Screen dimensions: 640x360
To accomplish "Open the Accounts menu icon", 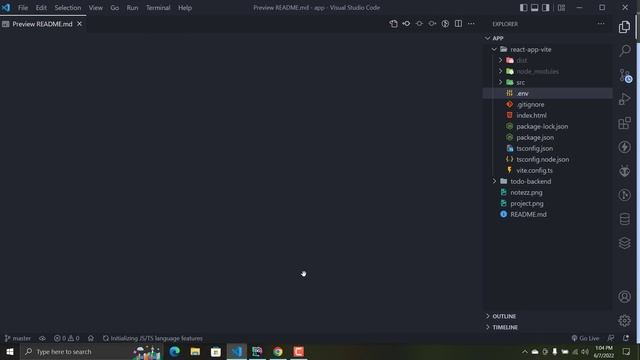I will [624, 297].
